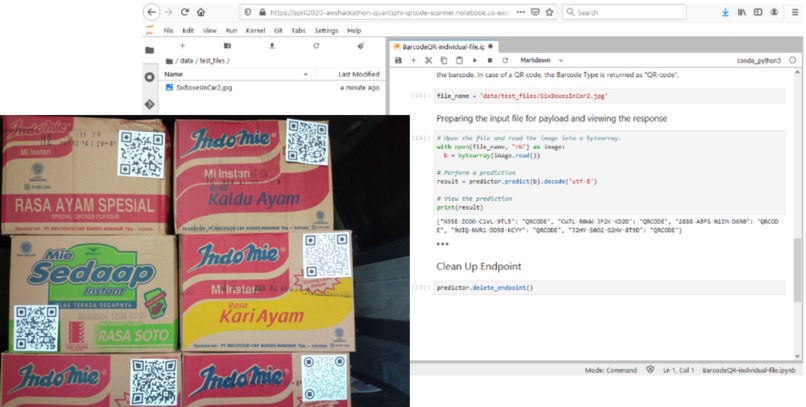Open the Kernel menu
The width and height of the screenshot is (806, 407).
click(255, 30)
